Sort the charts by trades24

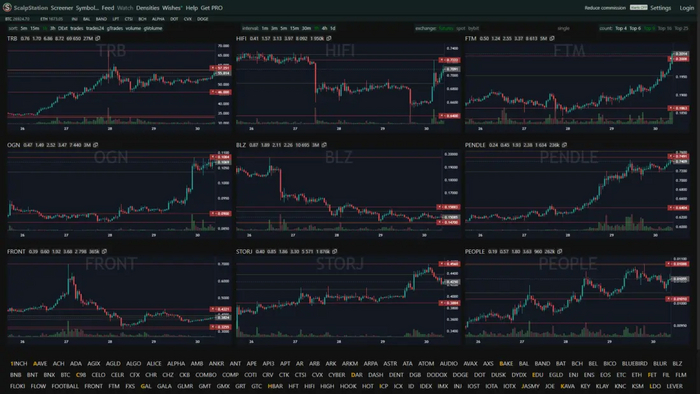point(95,28)
